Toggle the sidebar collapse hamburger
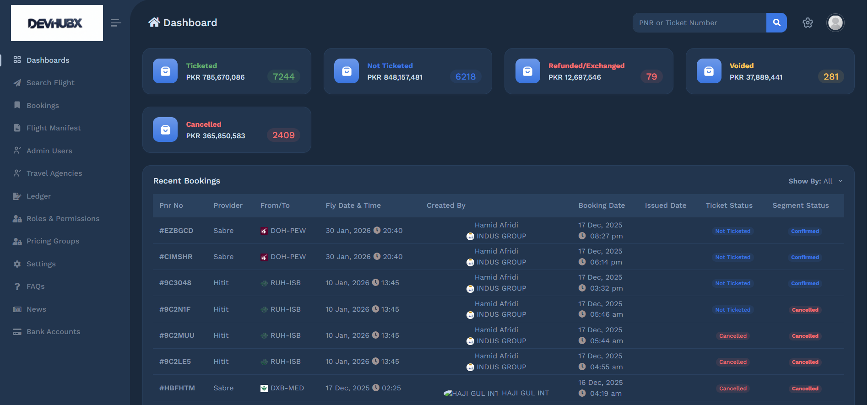Viewport: 868px width, 405px height. 116,23
